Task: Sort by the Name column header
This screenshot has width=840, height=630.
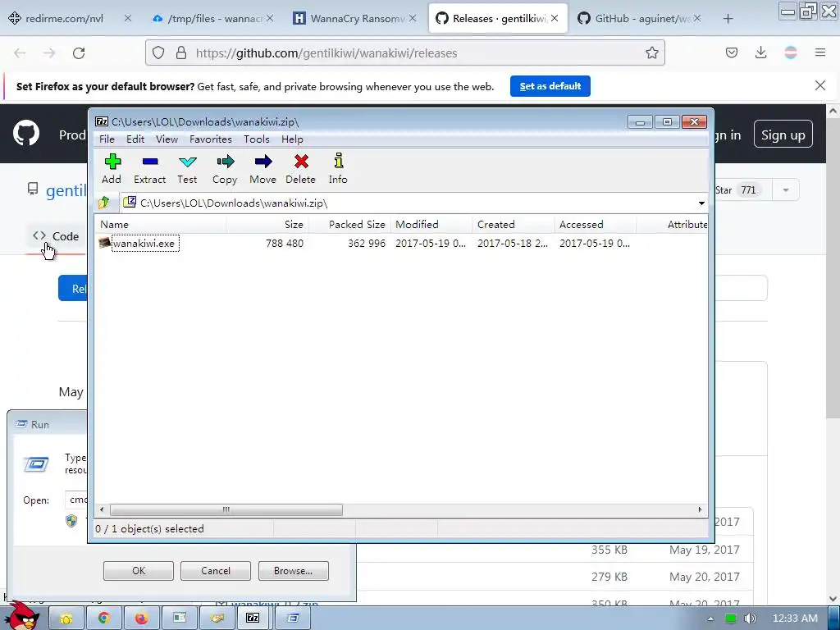Action: [160, 225]
